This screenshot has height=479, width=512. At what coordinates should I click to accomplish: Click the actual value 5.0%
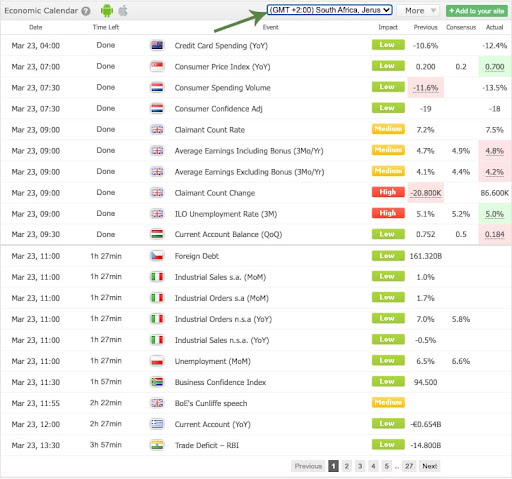(x=494, y=214)
